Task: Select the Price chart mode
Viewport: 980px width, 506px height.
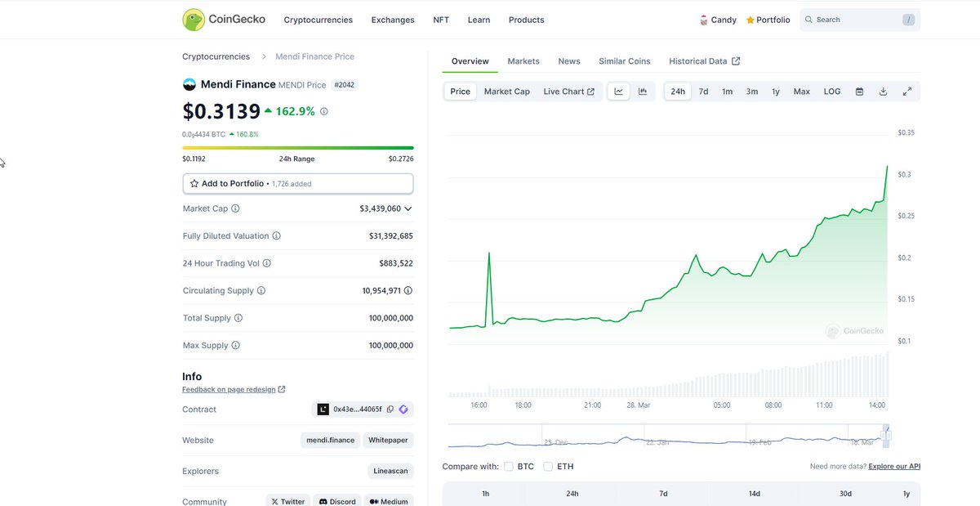Action: (x=461, y=92)
